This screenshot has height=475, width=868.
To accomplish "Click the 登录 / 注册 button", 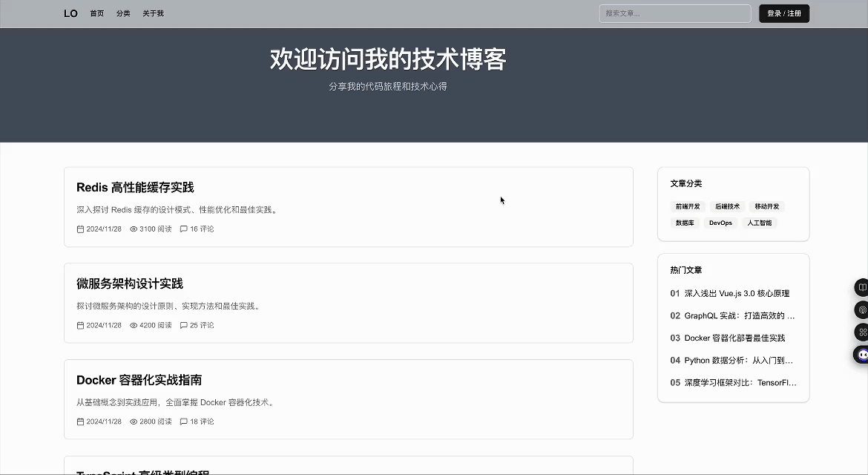I will [x=784, y=13].
